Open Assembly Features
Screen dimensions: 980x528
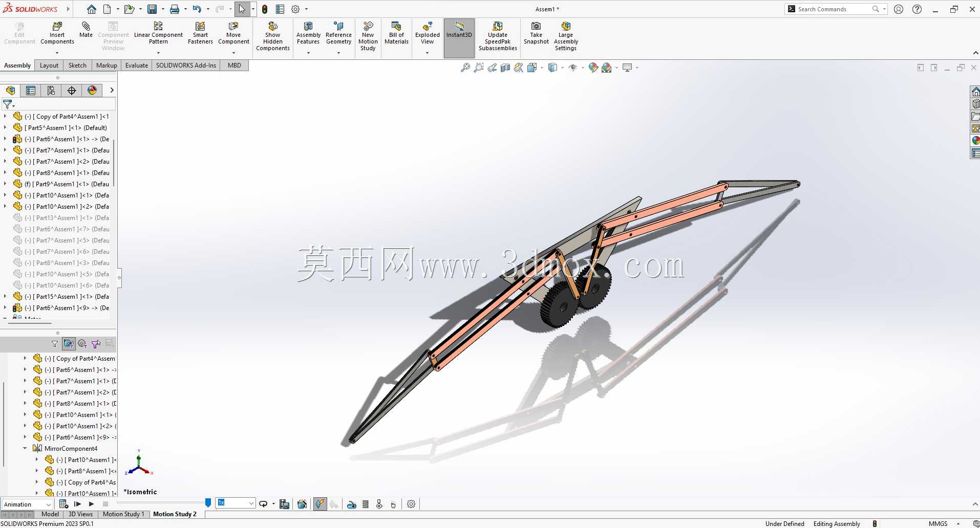[308, 34]
